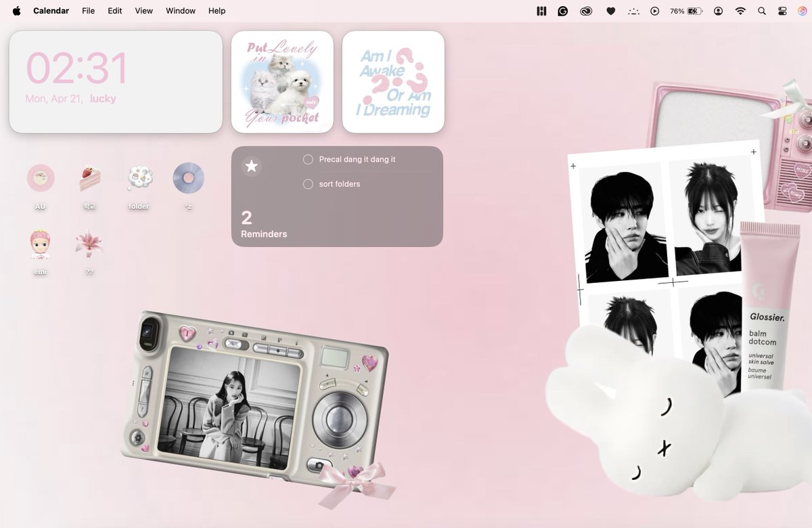Click the heart icon in menu bar
Viewport: 812px width, 528px height.
pos(610,11)
